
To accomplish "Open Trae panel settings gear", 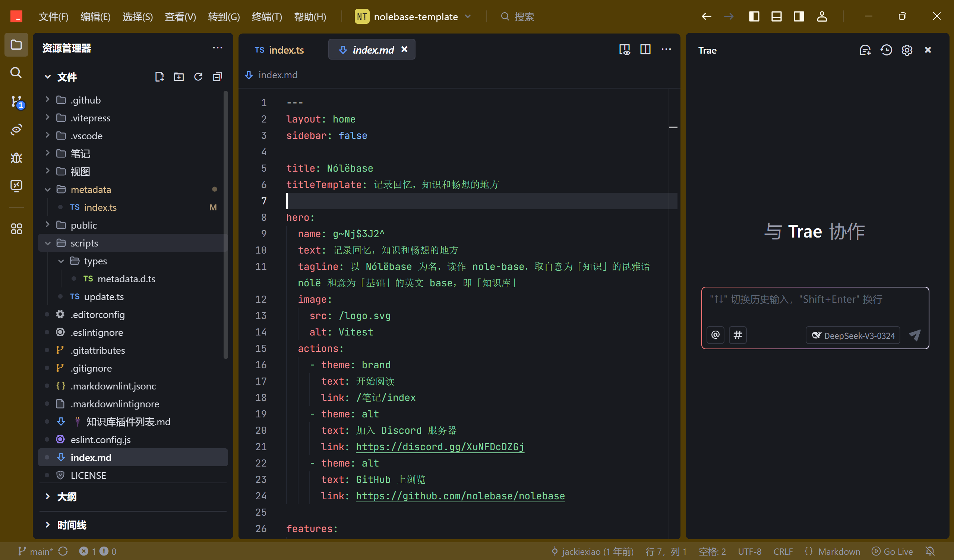I will (907, 50).
